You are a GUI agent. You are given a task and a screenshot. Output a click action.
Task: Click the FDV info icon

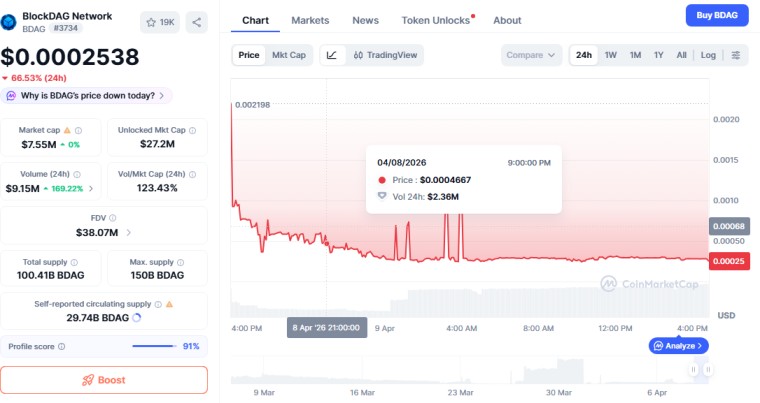click(x=112, y=218)
